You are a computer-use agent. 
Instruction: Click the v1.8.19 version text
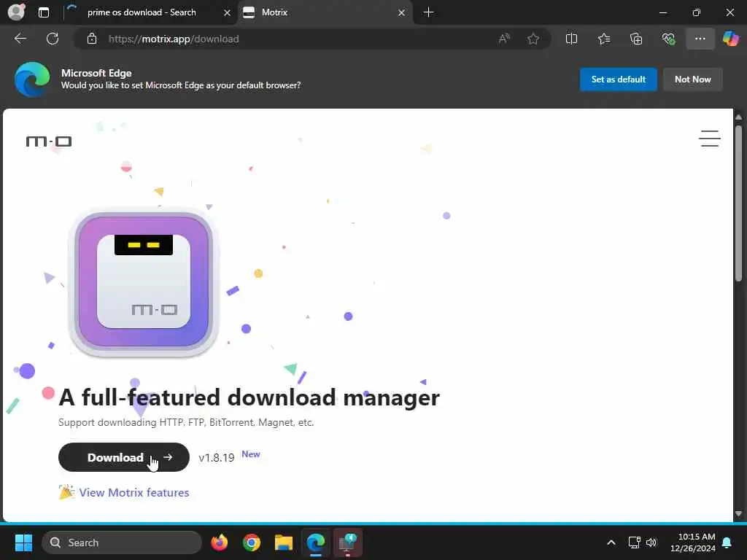coord(216,458)
